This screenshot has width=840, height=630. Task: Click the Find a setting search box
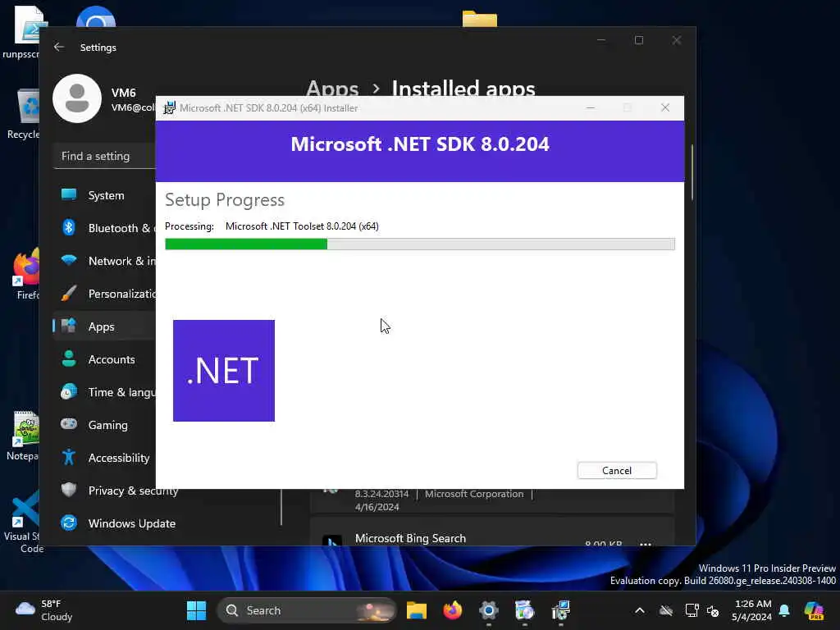(x=105, y=157)
